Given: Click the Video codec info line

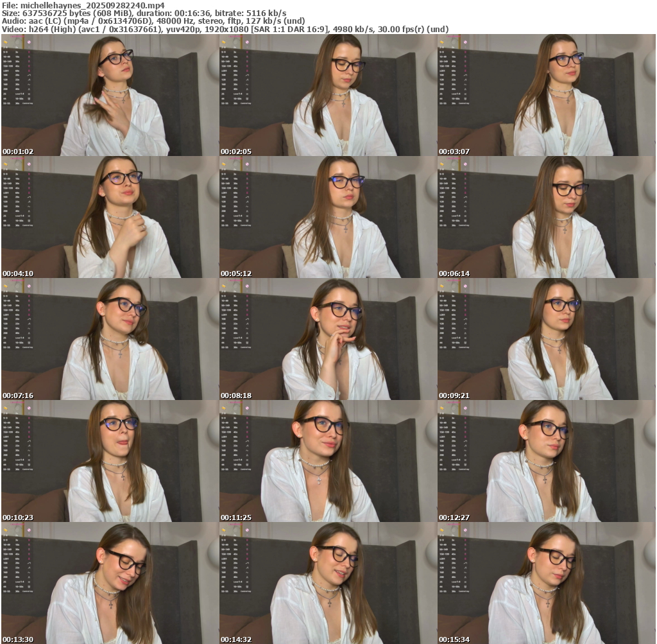Looking at the screenshot, I should (x=225, y=29).
